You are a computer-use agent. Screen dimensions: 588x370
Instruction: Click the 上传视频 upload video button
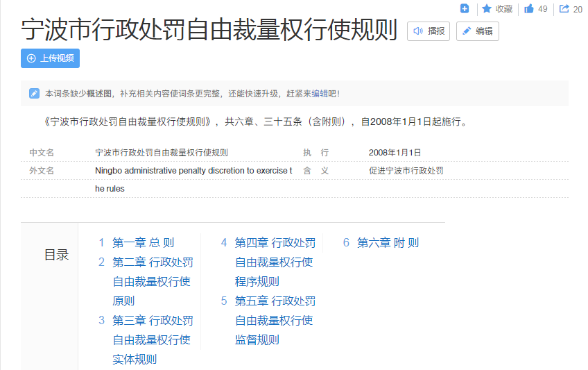pyautogui.click(x=50, y=58)
